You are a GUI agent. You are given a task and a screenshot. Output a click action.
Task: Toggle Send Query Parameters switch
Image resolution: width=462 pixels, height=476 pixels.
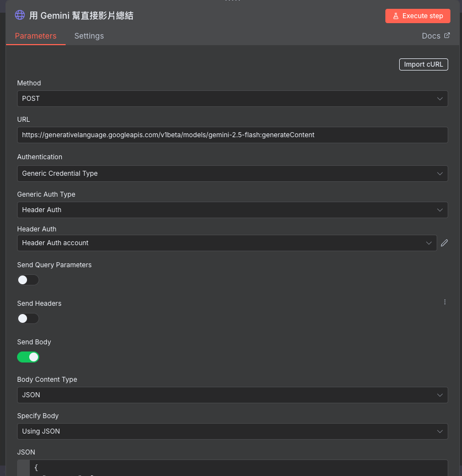[28, 280]
